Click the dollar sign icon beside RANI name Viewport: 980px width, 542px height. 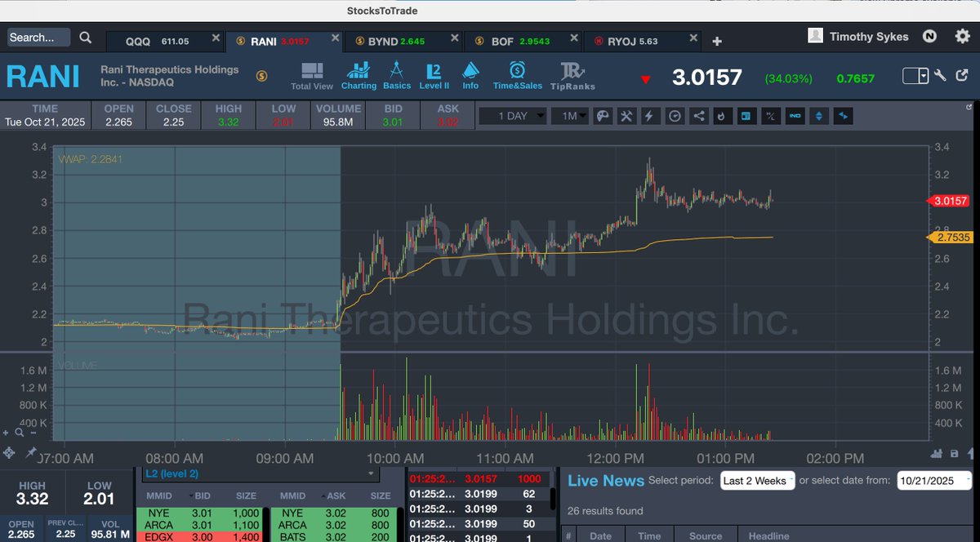[261, 76]
